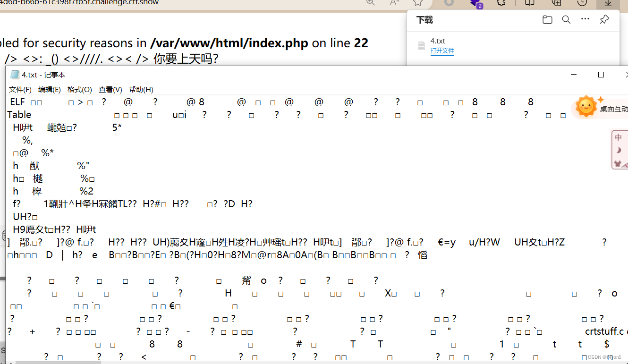Select the Downloads arrow icon in the toolbar
628x364 pixels.
tap(608, 3)
